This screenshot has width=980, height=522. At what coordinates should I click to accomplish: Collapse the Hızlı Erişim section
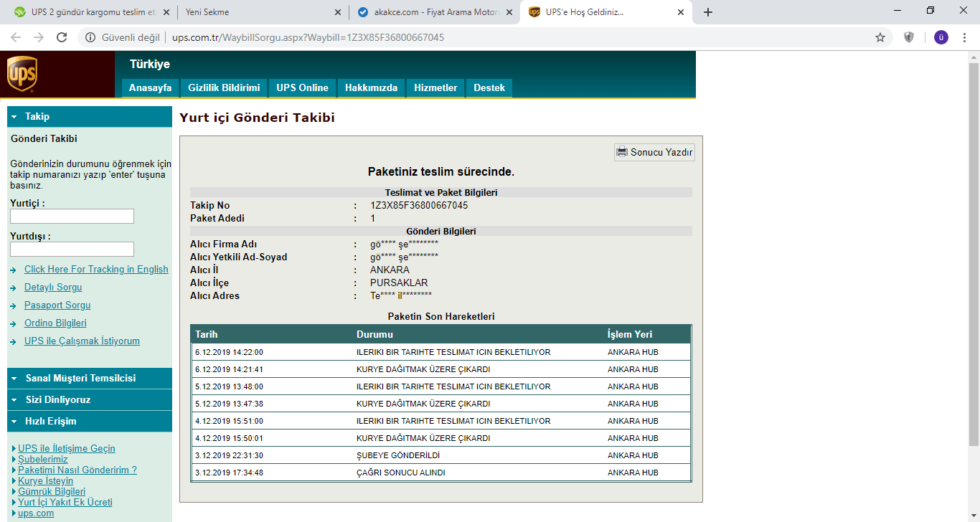tap(90, 421)
